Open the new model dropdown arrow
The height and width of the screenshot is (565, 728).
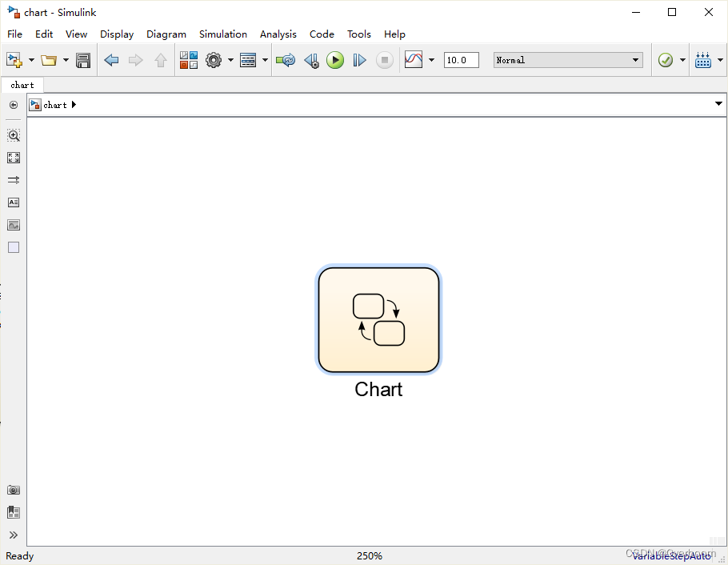[x=32, y=59]
